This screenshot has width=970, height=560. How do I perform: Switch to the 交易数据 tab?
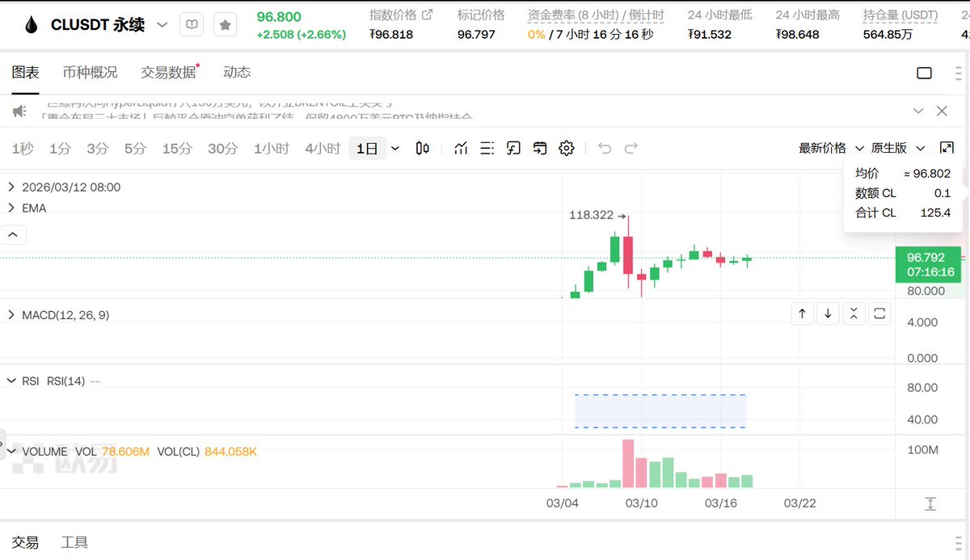(168, 73)
